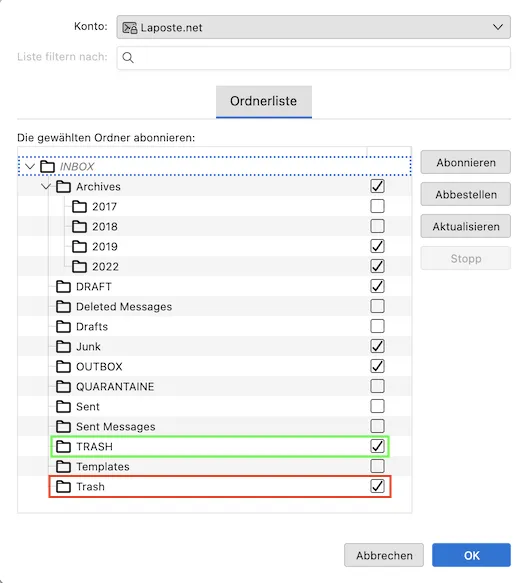
Task: Select the INBOX folder icon
Action: pyautogui.click(x=47, y=167)
